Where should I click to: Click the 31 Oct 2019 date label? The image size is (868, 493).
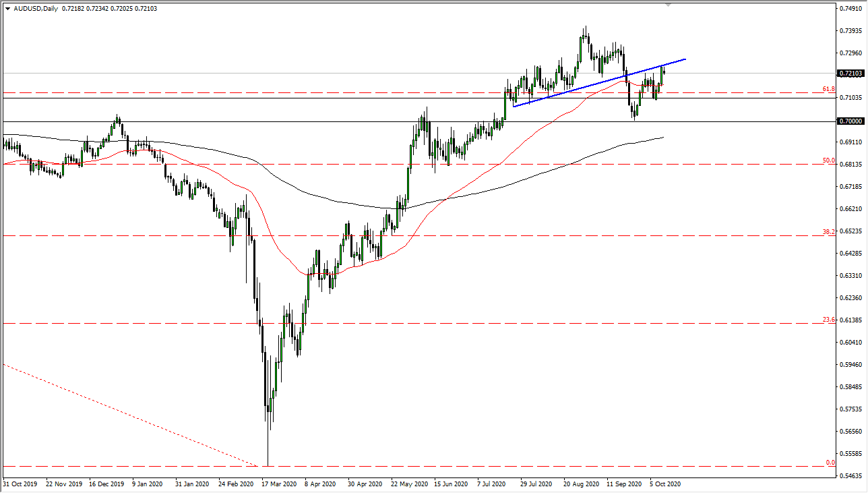[x=20, y=484]
